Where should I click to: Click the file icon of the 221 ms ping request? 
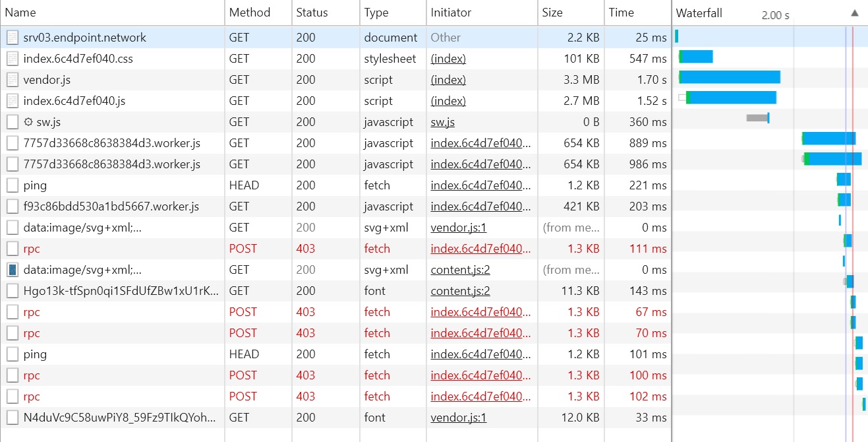12,185
